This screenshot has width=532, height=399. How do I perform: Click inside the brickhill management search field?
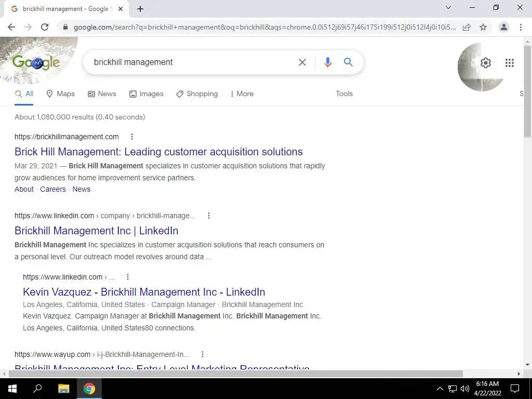[x=190, y=62]
